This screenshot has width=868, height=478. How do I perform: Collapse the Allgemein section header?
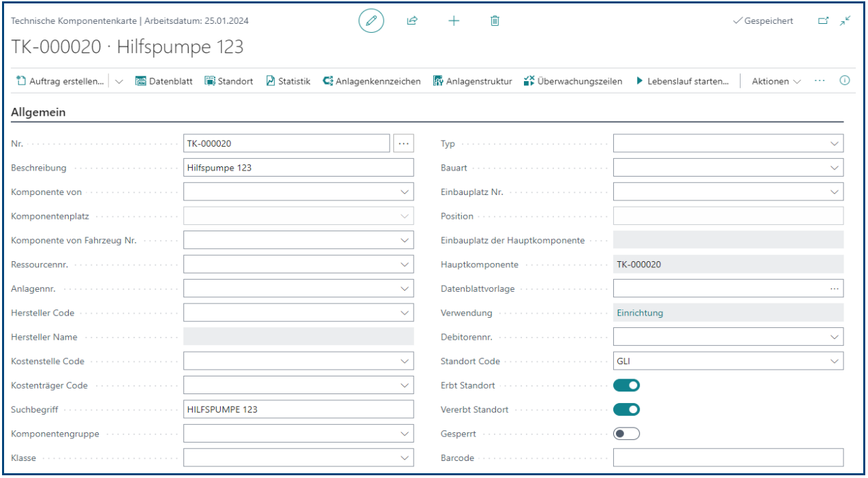coord(38,113)
